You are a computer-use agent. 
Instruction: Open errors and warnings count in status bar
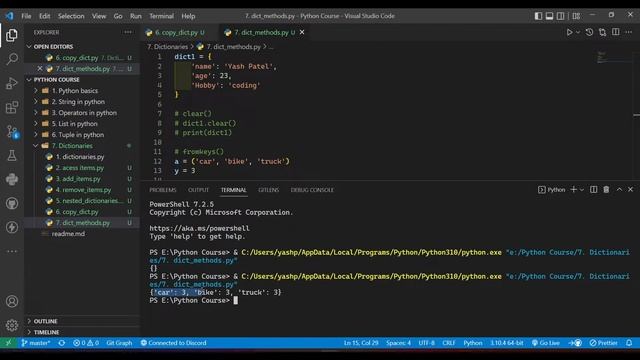click(86, 343)
